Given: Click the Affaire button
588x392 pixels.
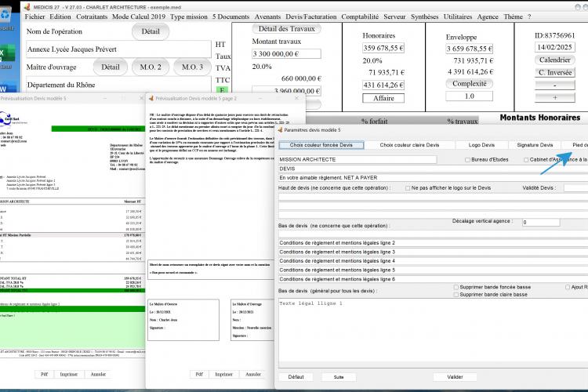Looking at the screenshot, I should [383, 98].
